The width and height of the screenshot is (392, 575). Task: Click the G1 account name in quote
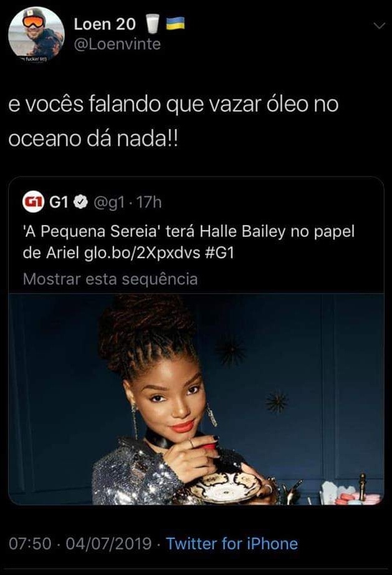(x=59, y=201)
